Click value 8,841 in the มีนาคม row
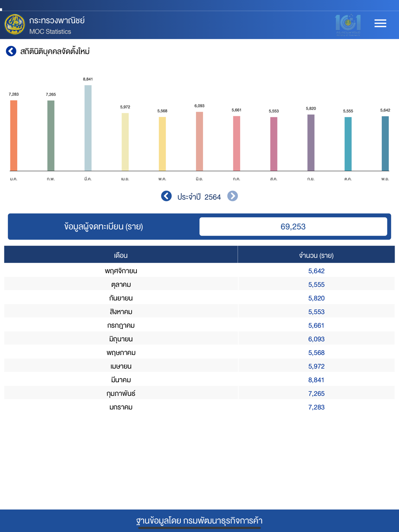Screen dimensions: 399x532 click(x=316, y=380)
